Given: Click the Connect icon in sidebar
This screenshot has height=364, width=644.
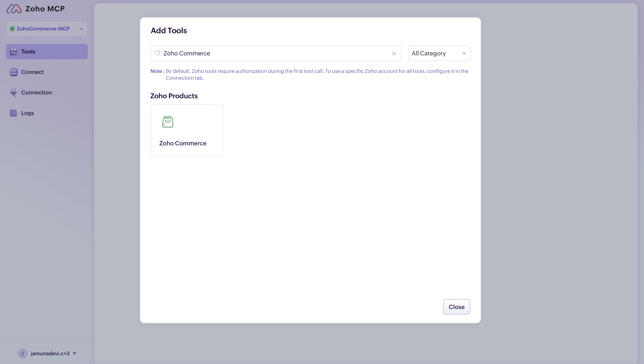Looking at the screenshot, I should [13, 72].
